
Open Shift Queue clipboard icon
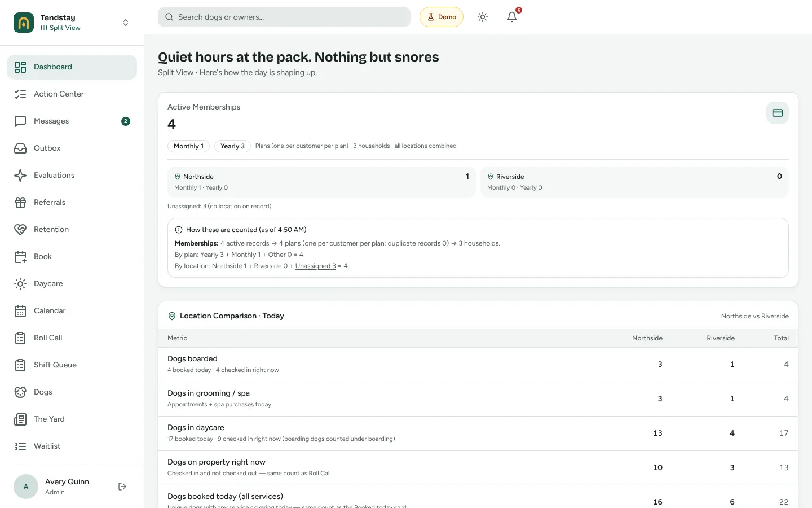(x=20, y=365)
